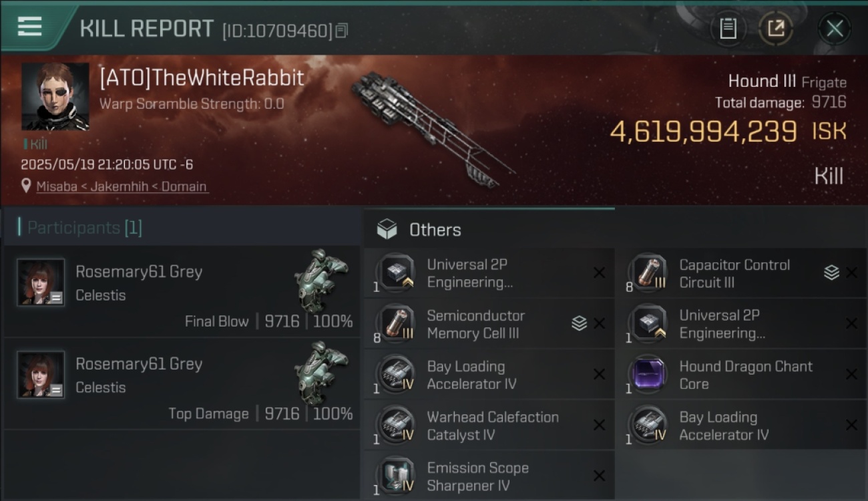
Task: Select the Participants [1] tab
Action: point(80,228)
